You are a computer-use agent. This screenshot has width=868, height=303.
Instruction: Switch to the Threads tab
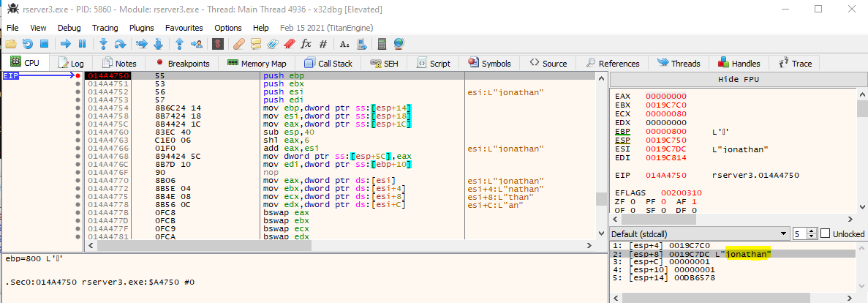pos(679,63)
